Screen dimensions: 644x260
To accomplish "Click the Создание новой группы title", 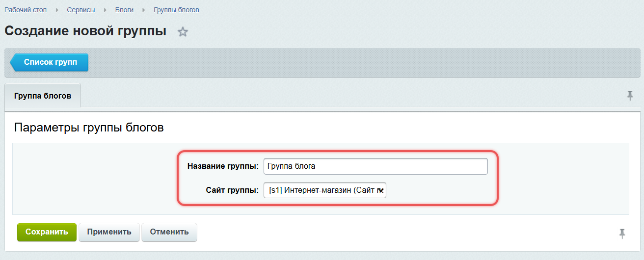I will pyautogui.click(x=85, y=31).
